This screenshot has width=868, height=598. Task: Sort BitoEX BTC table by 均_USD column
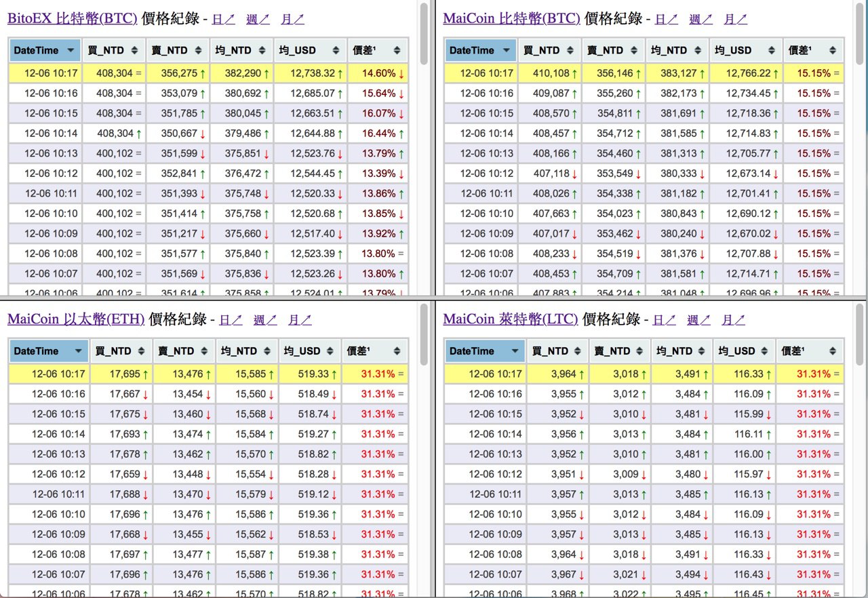[x=310, y=50]
